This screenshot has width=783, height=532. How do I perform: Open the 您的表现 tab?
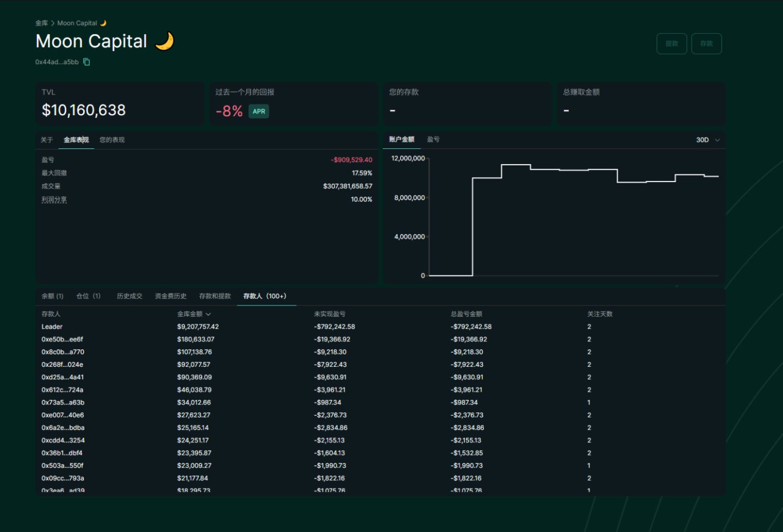click(112, 140)
